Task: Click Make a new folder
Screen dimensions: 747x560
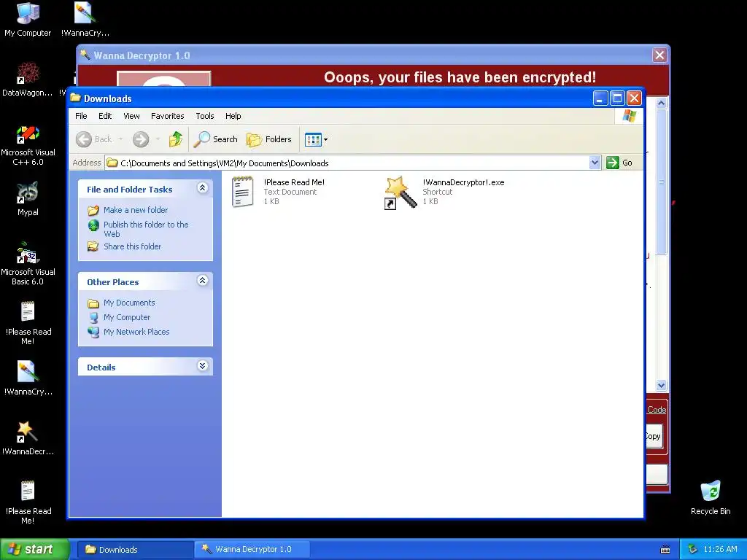Action: (136, 210)
